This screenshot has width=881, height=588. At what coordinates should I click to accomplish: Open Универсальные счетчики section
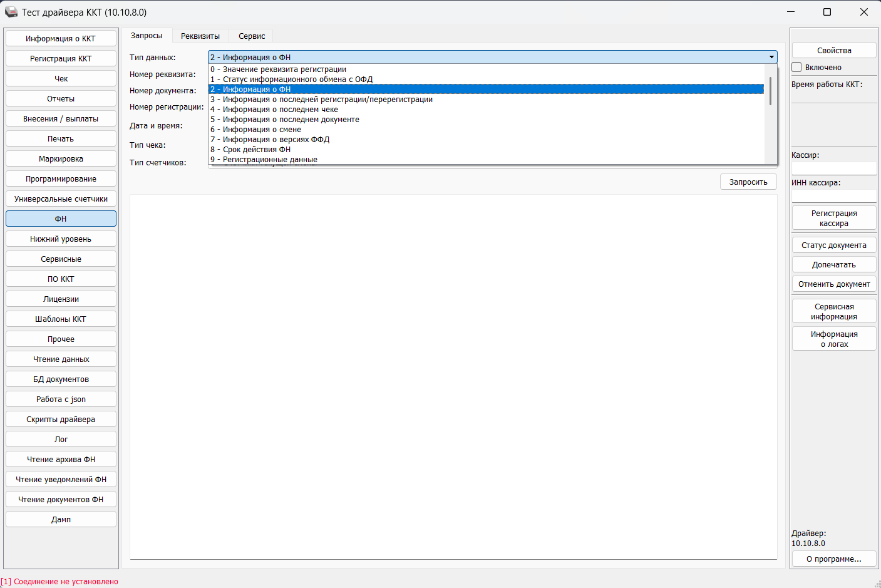61,199
